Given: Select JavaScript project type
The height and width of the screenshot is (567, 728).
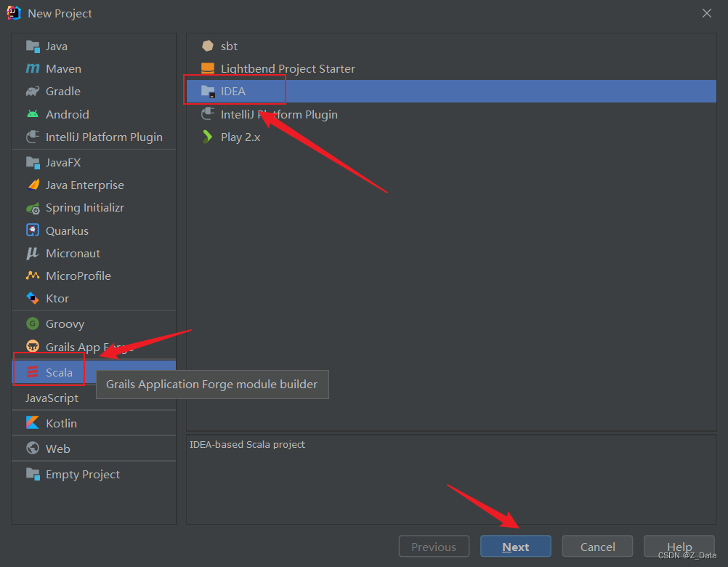Looking at the screenshot, I should tap(52, 398).
